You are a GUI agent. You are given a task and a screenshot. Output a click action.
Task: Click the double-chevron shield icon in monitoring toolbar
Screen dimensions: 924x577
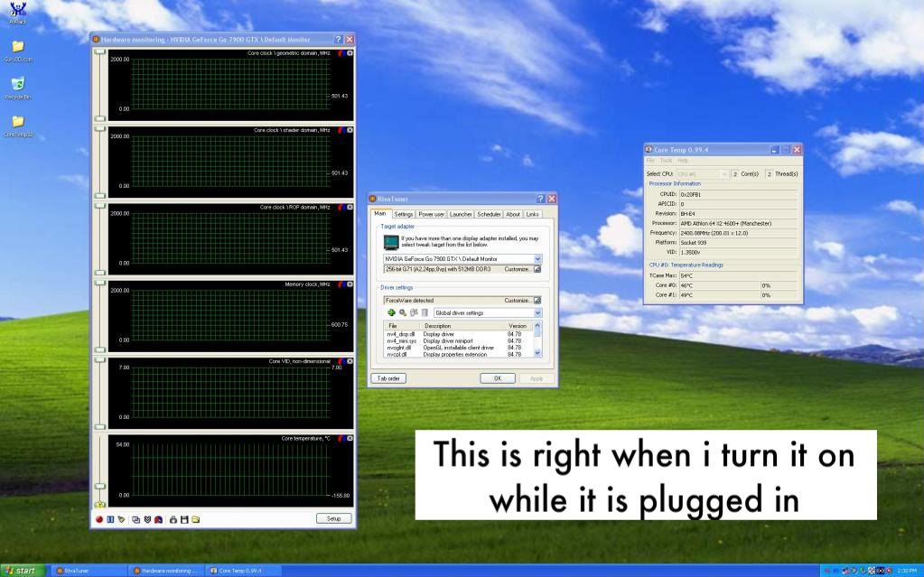click(x=147, y=519)
